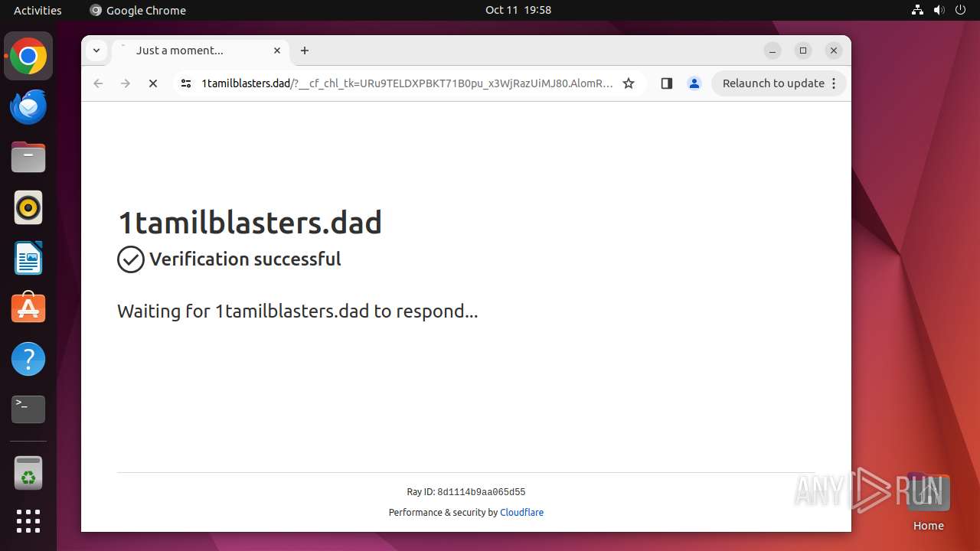Click the address bar URL
980x551 pixels.
pos(407,83)
